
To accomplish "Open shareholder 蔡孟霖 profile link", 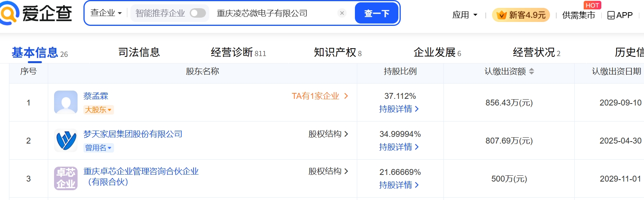I will coord(96,96).
